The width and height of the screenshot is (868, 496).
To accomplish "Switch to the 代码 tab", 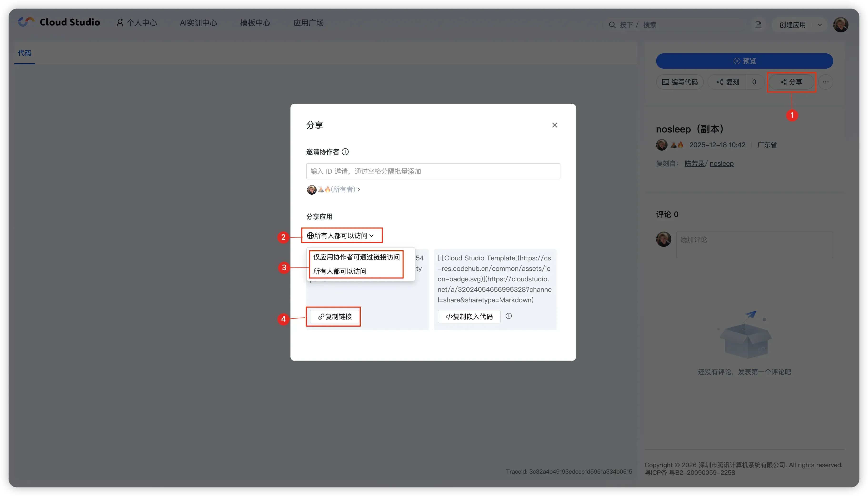I will pyautogui.click(x=25, y=53).
